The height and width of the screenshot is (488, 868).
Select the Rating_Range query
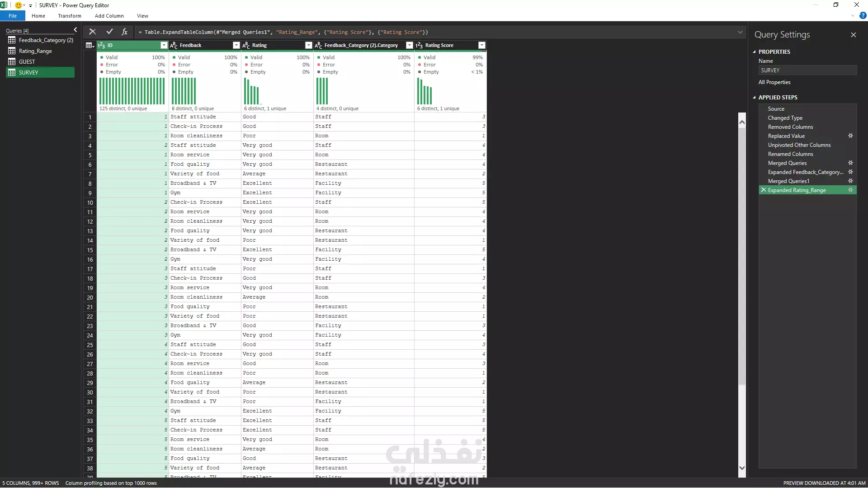[x=35, y=51]
